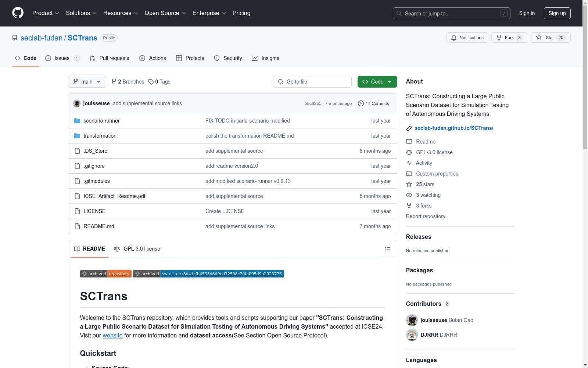Screen dimensions: 588x368
Task: Open jouisseuse contributor avatar in sidebar
Action: [412, 320]
